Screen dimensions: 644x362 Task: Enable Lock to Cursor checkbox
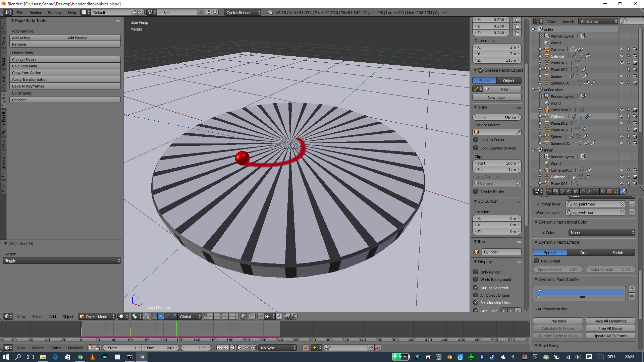pos(476,139)
